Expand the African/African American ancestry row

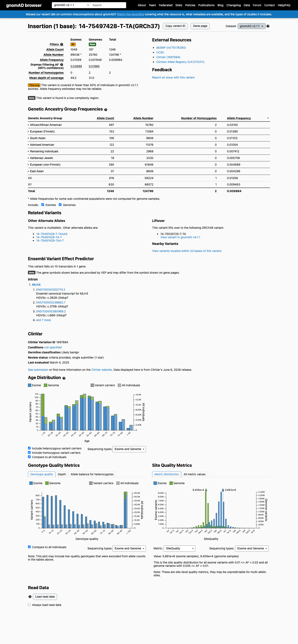click(x=45, y=125)
